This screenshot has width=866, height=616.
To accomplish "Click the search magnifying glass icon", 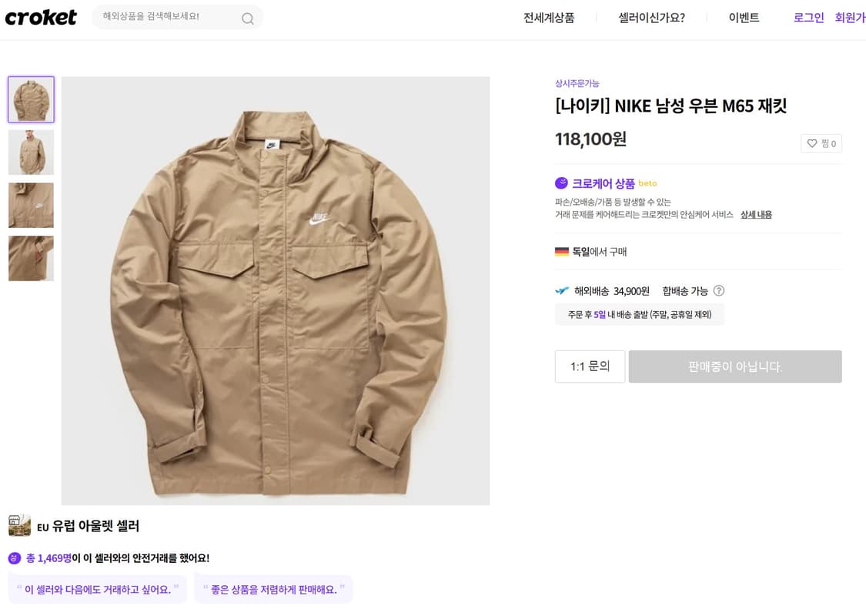I will point(247,18).
